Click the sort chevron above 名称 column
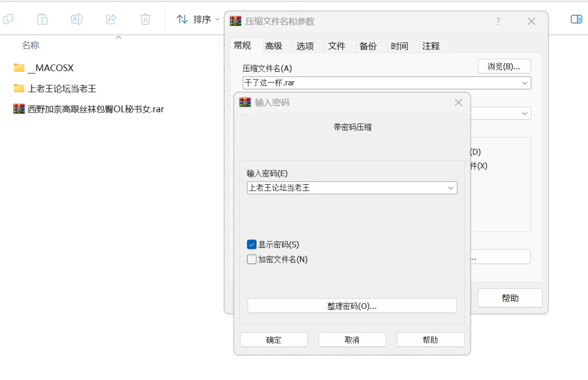This screenshot has width=588, height=380. click(119, 38)
